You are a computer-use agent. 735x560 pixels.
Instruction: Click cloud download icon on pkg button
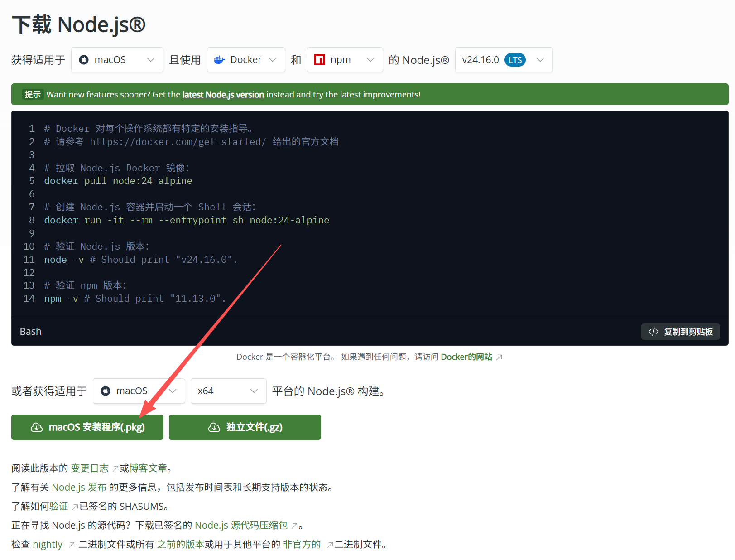coord(37,427)
